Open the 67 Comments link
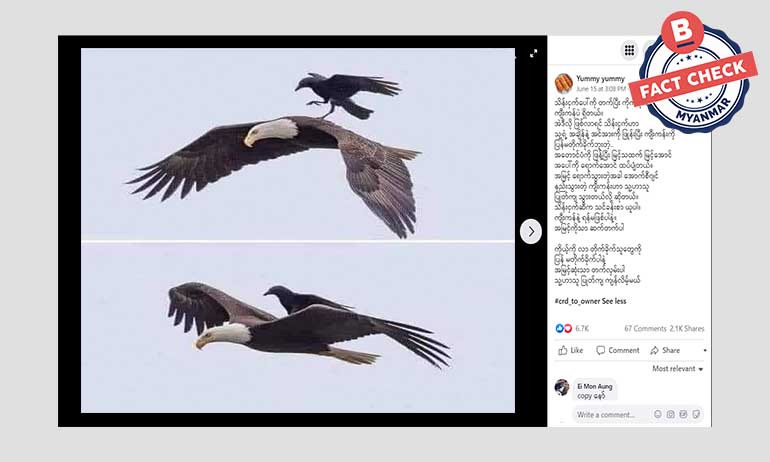 click(645, 328)
